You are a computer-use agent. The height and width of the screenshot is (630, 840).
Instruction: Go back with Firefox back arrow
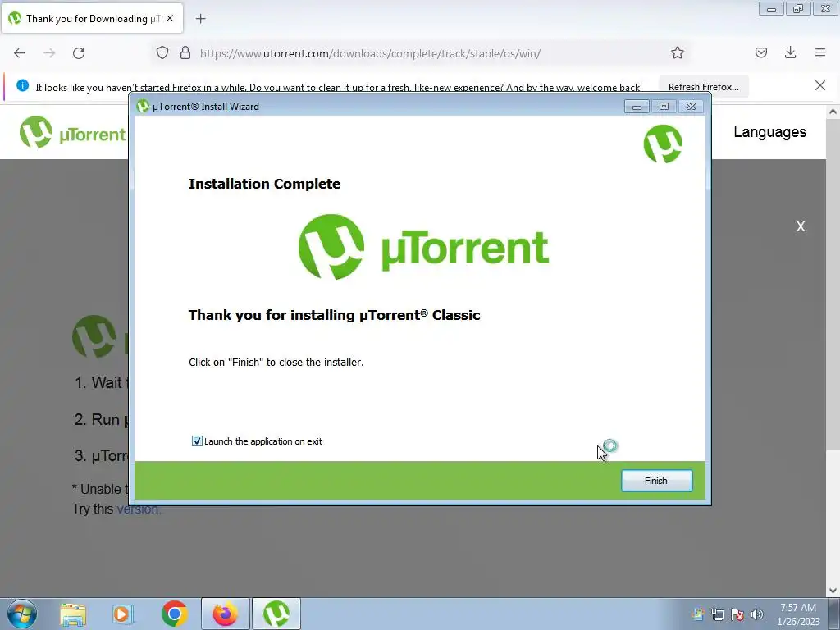[20, 53]
